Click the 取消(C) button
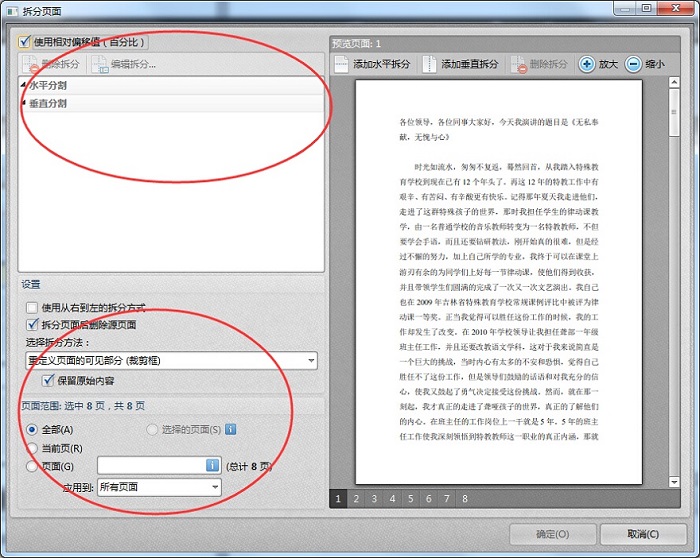This screenshot has height=558, width=700. pos(643,534)
